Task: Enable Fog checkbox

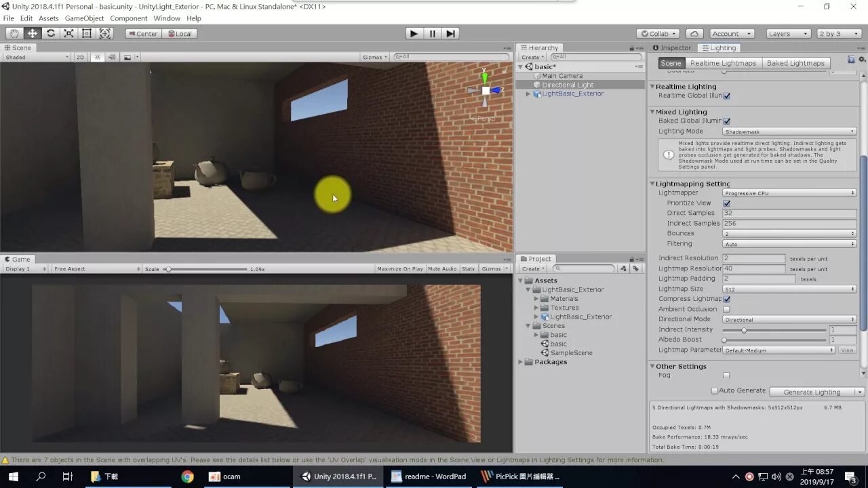Action: pyautogui.click(x=726, y=375)
